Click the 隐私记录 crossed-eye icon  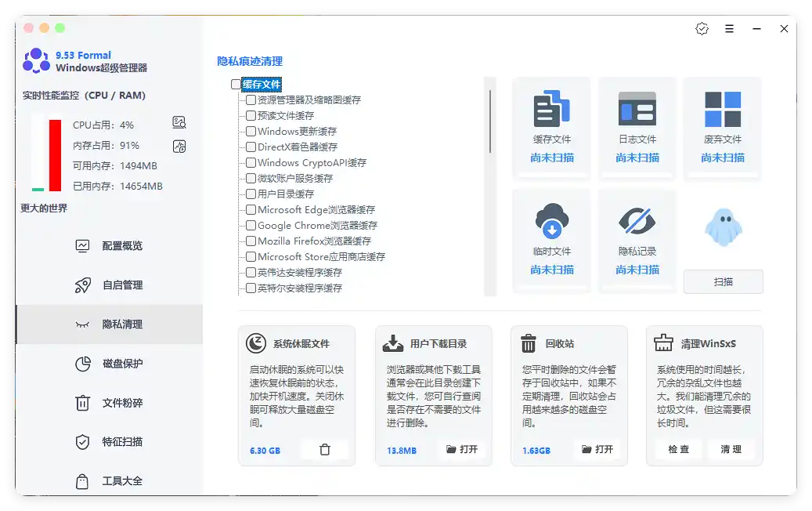637,221
